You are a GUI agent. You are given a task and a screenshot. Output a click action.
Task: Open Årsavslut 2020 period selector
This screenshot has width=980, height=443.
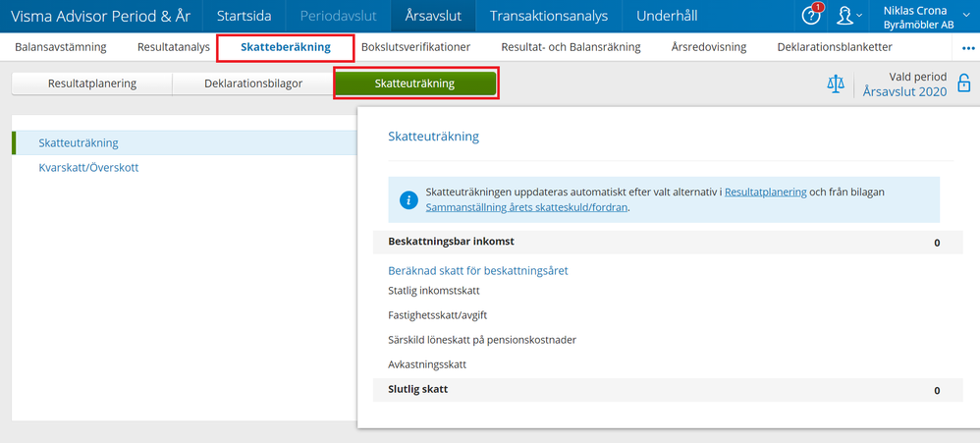(x=904, y=91)
